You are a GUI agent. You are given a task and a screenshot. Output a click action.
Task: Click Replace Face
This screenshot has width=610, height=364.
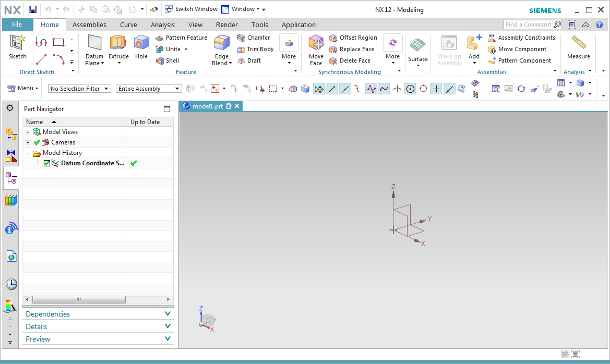click(x=352, y=49)
